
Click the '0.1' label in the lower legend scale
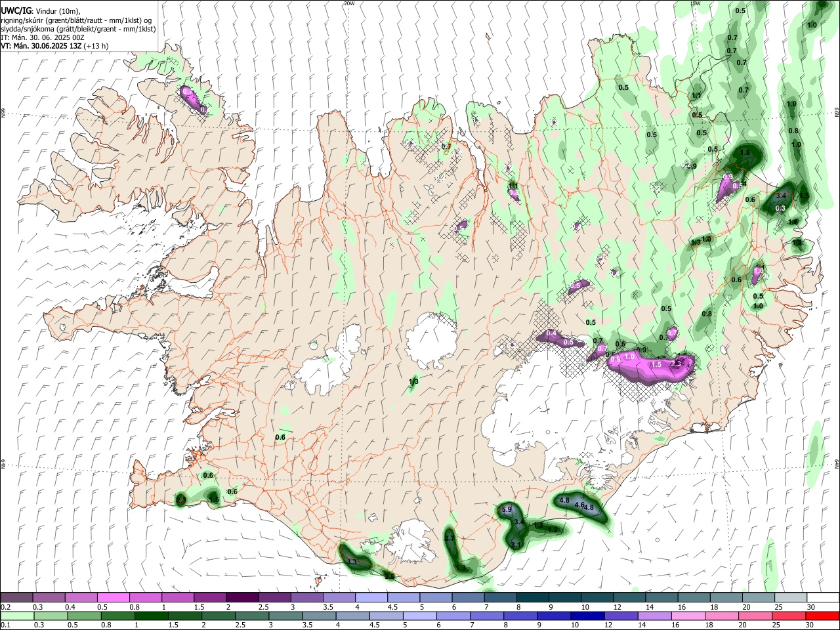[x=6, y=625]
